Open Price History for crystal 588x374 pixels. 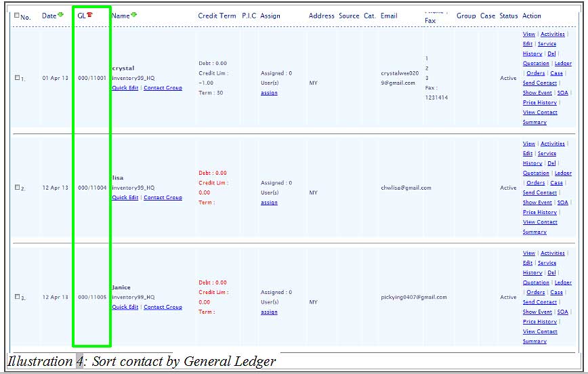[540, 103]
